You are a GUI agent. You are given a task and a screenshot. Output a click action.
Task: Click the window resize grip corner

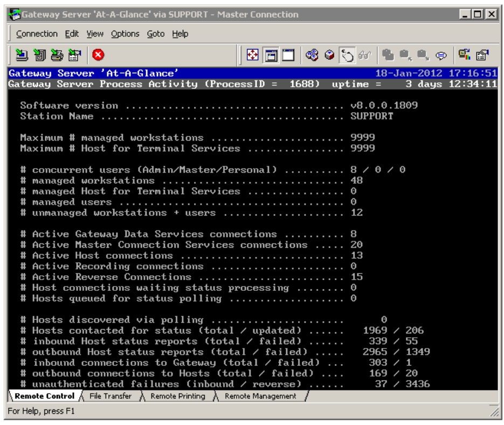tap(494, 412)
